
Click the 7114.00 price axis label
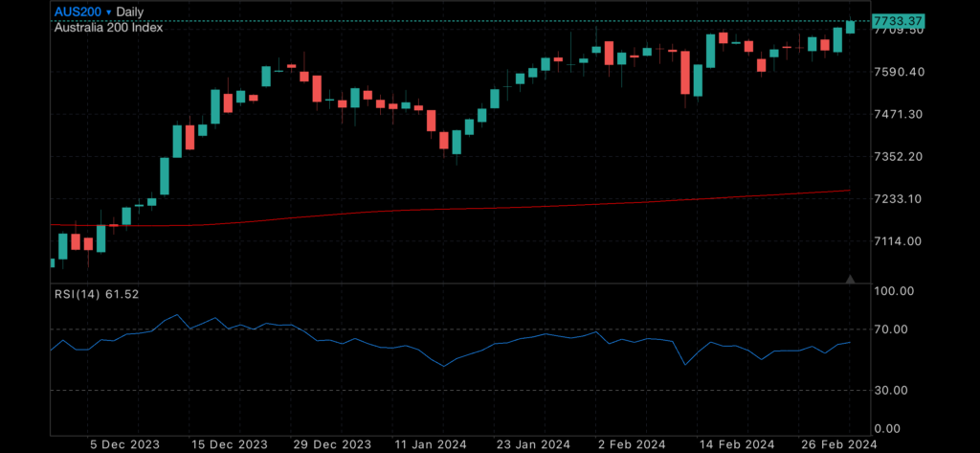click(x=900, y=241)
